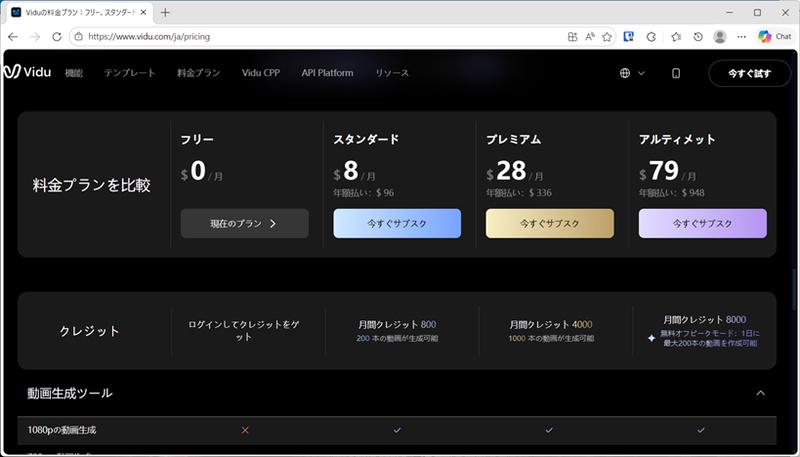The width and height of the screenshot is (800, 457).
Task: Activate Read aloud icon
Action: (x=590, y=37)
